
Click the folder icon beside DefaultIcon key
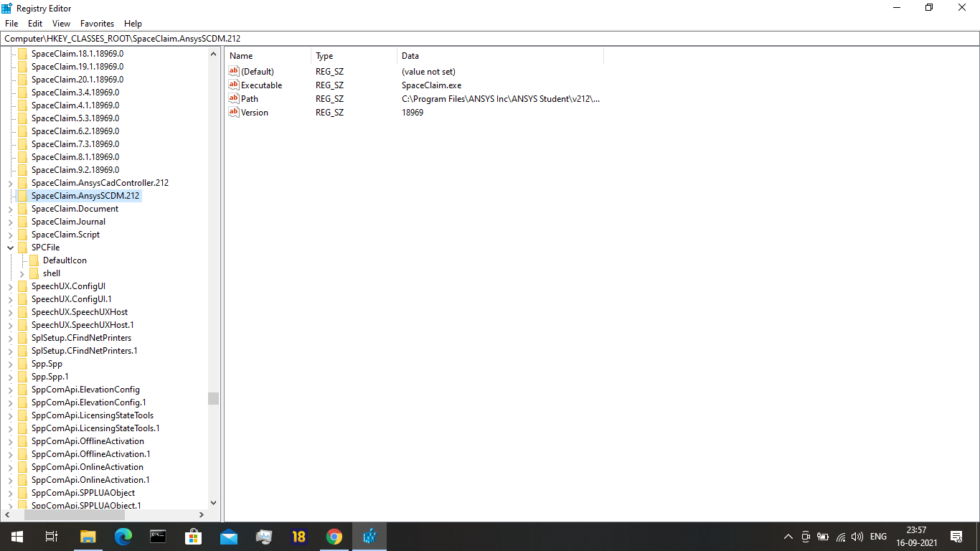(34, 260)
